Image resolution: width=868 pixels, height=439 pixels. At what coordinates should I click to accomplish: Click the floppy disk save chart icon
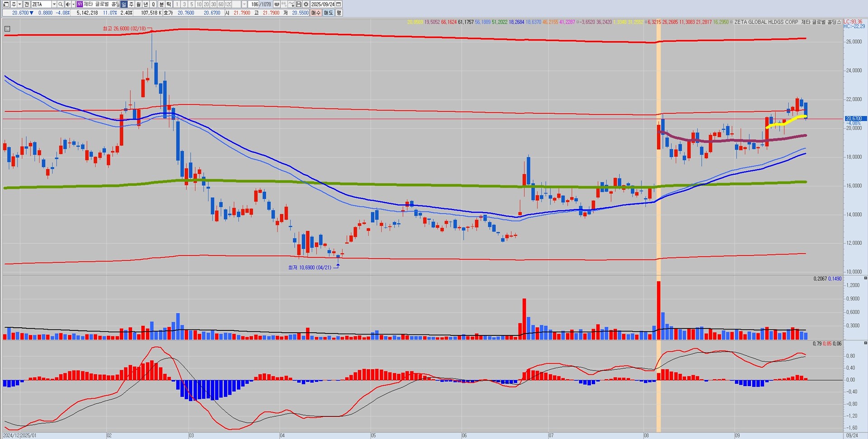(x=299, y=4)
